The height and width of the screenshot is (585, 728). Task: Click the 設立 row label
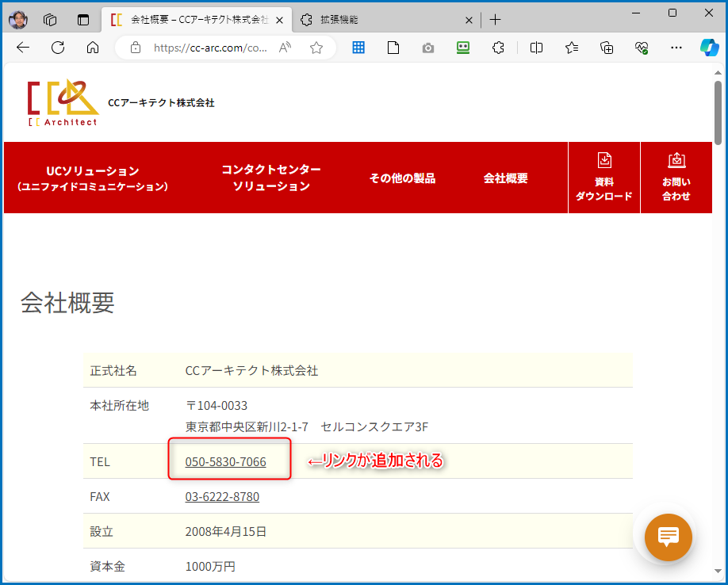102,532
